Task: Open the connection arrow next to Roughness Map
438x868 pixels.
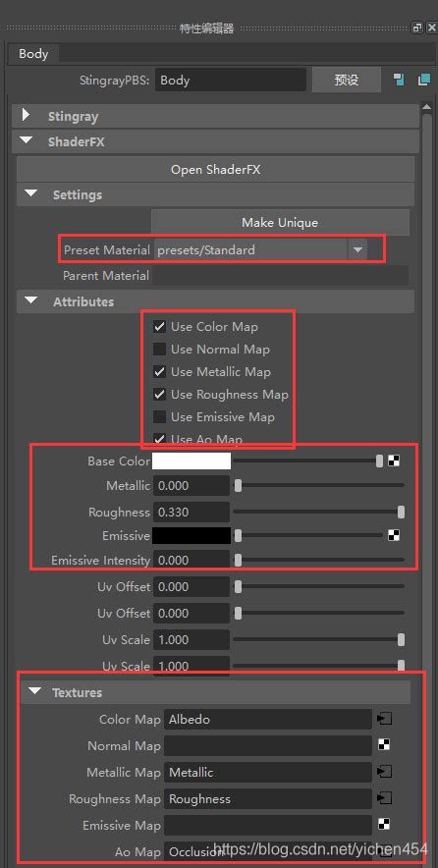Action: pos(384,798)
